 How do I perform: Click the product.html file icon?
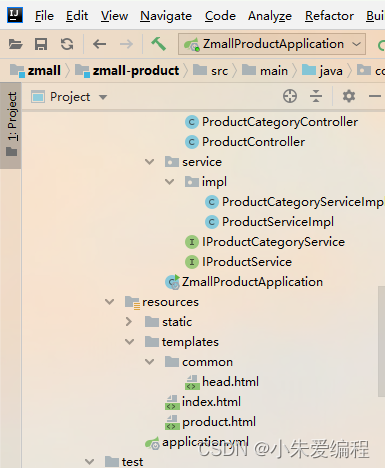[172, 423]
